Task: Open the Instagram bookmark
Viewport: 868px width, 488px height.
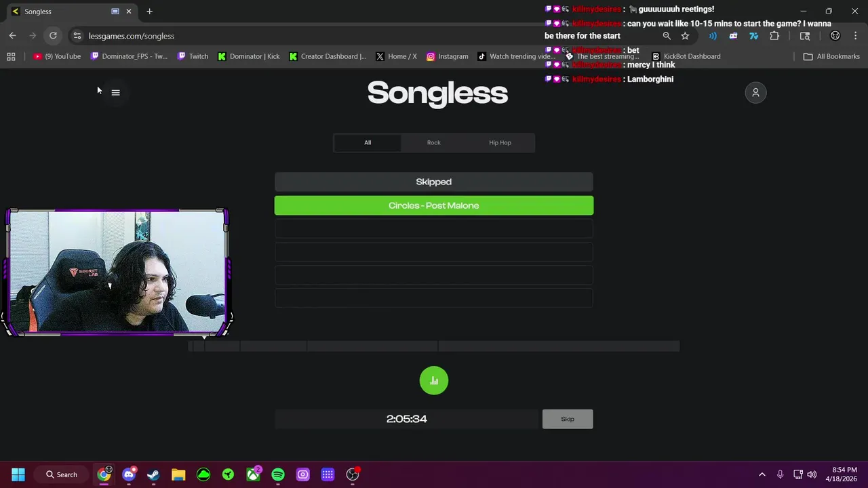Action: [448, 56]
